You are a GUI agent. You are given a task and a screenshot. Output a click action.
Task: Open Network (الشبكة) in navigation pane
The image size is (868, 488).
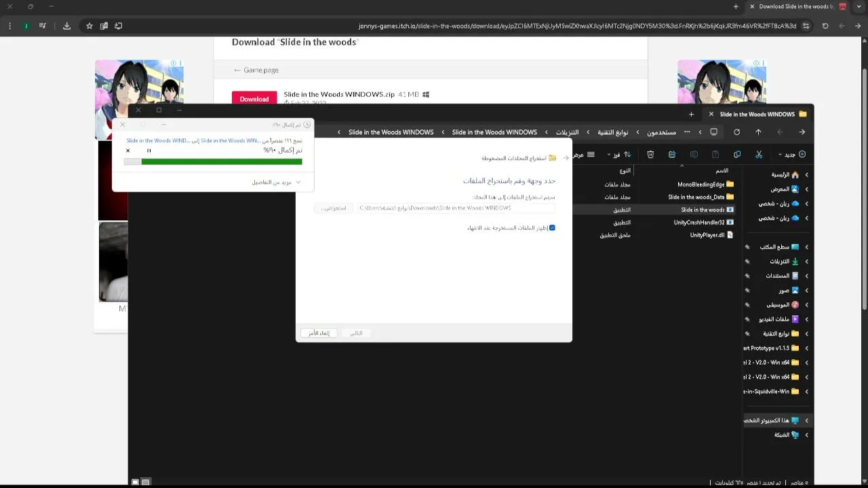(x=787, y=435)
